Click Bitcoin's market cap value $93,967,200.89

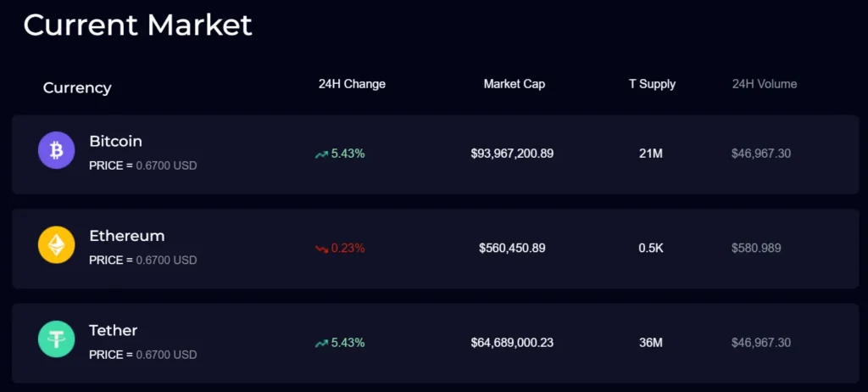coord(512,154)
